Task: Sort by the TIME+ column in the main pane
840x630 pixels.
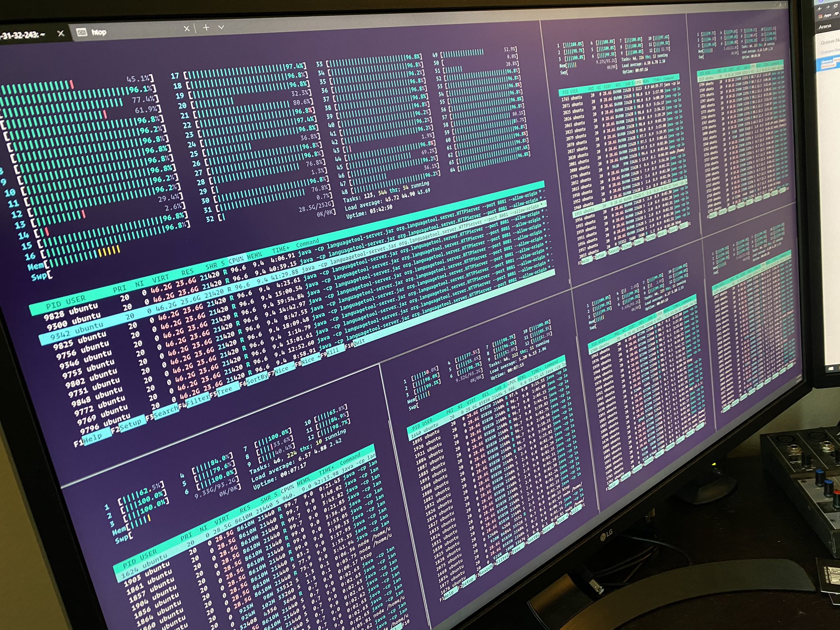Action: [x=280, y=249]
